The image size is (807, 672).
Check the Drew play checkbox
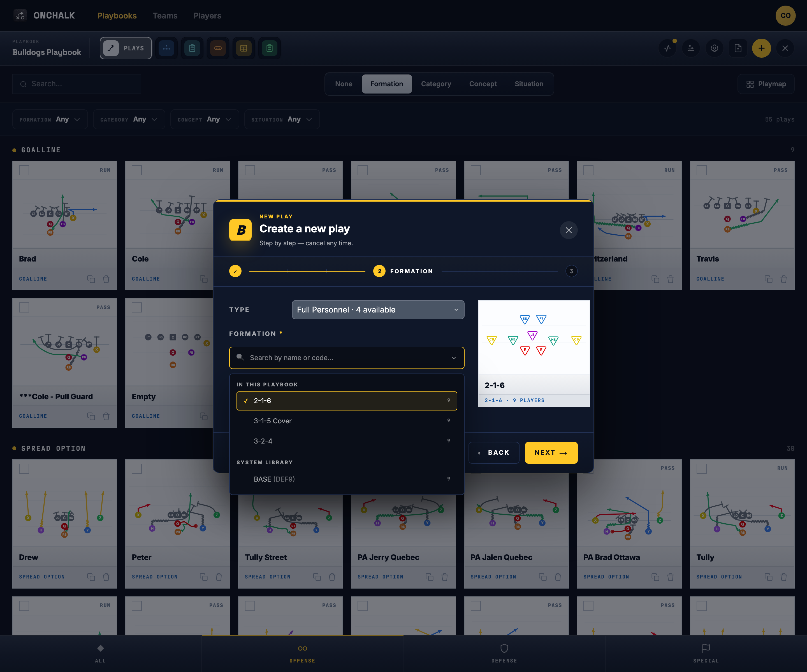point(24,468)
